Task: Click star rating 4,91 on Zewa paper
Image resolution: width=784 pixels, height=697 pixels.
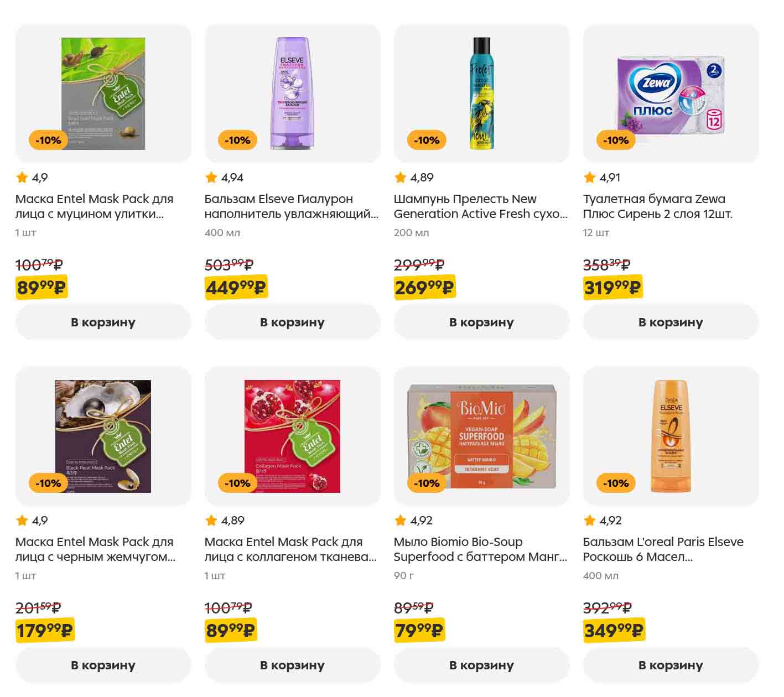Action: point(603,178)
